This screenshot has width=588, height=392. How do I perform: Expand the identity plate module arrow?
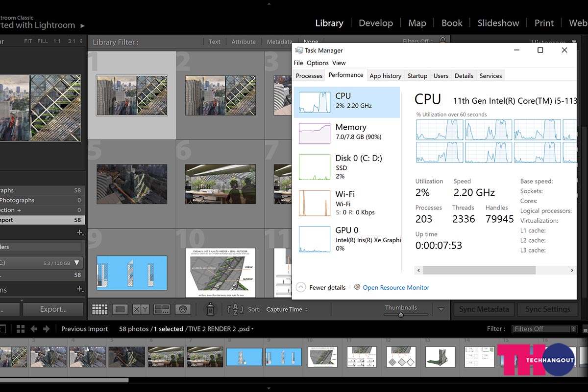pos(82,25)
